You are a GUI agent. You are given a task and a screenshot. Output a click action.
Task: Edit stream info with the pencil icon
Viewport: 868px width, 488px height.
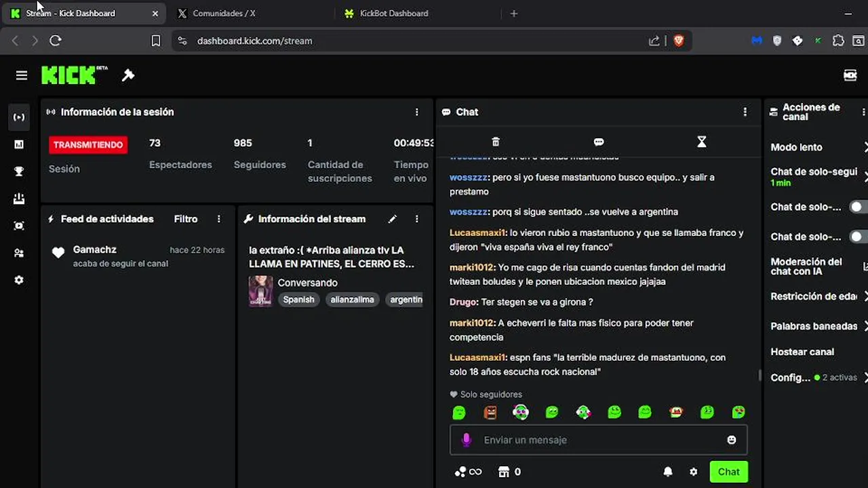coord(392,219)
